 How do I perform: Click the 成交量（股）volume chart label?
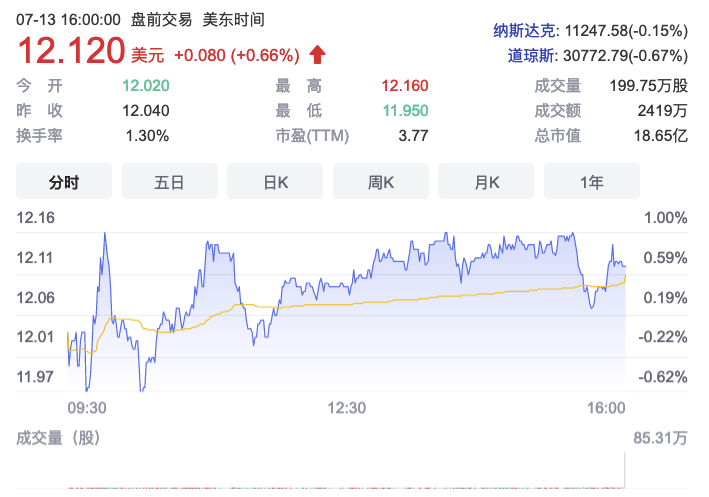click(x=58, y=437)
